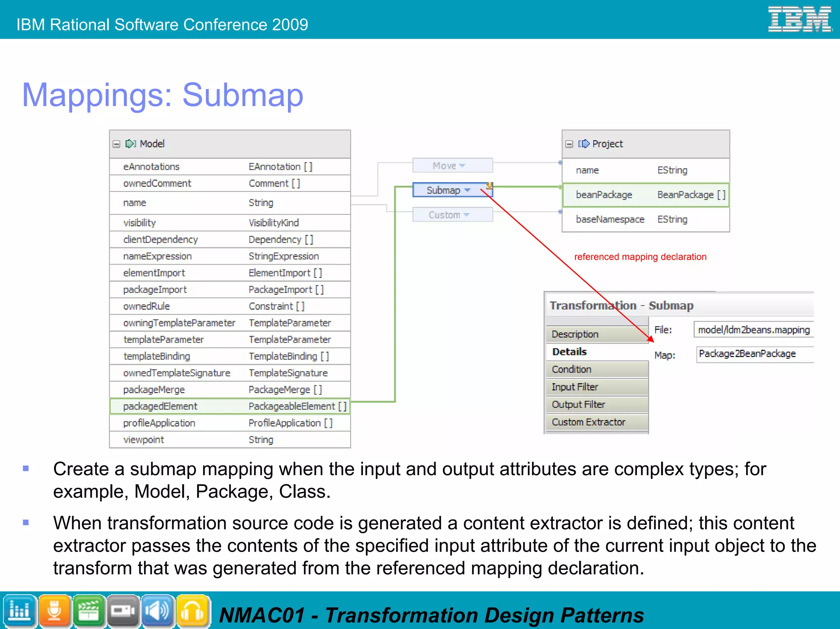Click the bar chart icon in footer

point(19,611)
